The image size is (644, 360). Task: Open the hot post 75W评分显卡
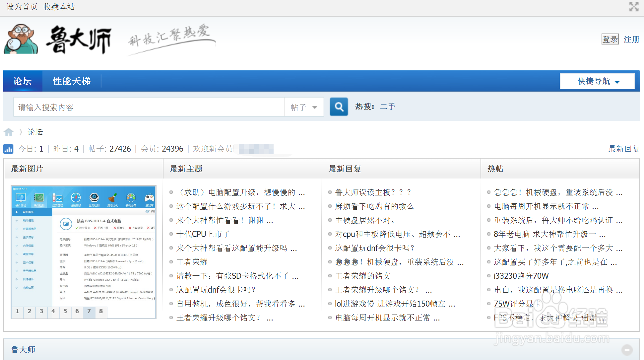coord(517,304)
